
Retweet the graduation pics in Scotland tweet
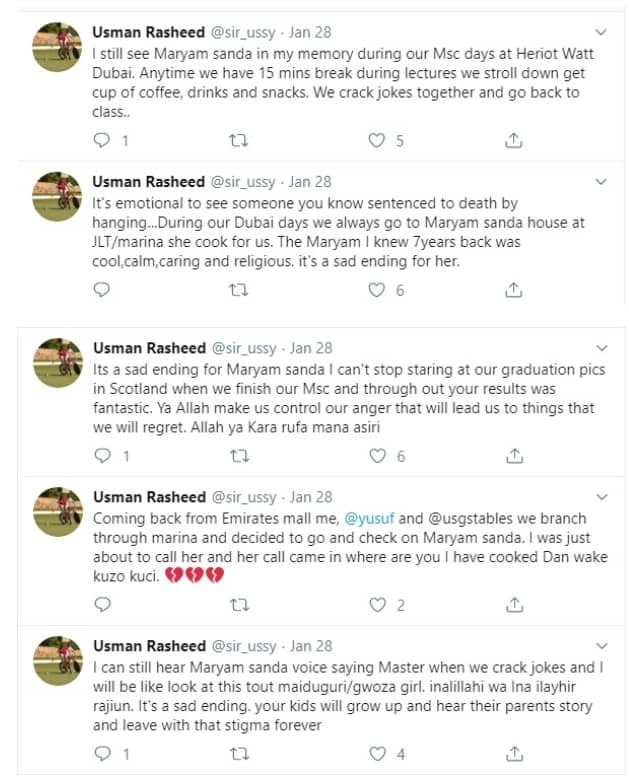[238, 456]
